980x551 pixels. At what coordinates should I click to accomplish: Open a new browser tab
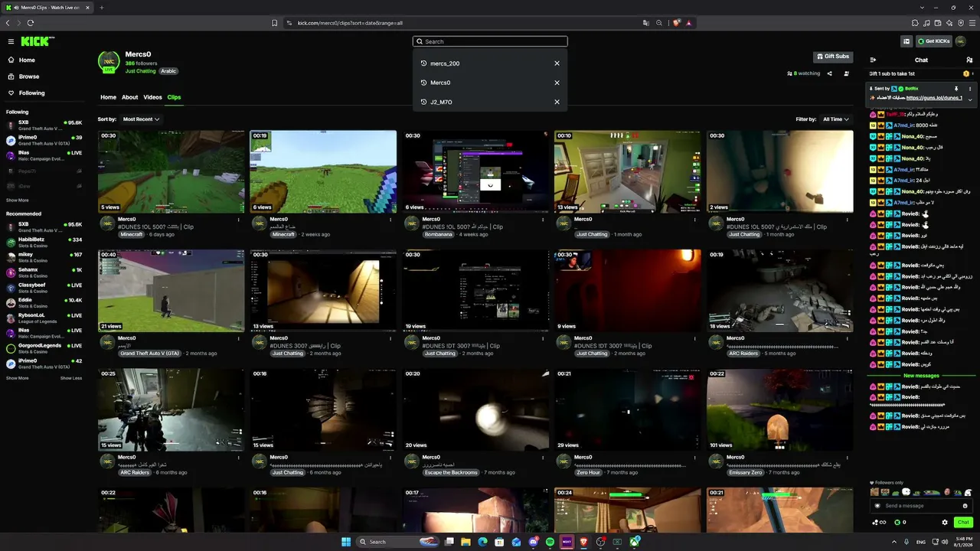[x=101, y=8]
